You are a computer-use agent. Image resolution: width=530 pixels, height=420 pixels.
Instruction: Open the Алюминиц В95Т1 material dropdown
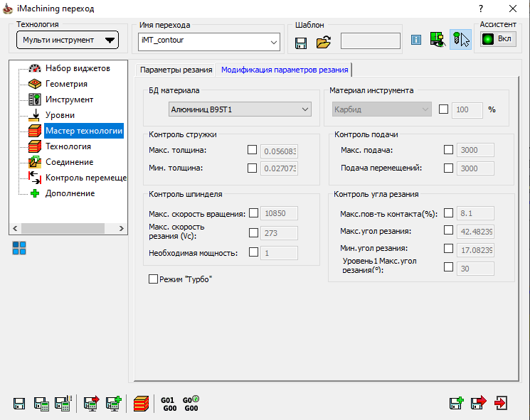click(240, 109)
